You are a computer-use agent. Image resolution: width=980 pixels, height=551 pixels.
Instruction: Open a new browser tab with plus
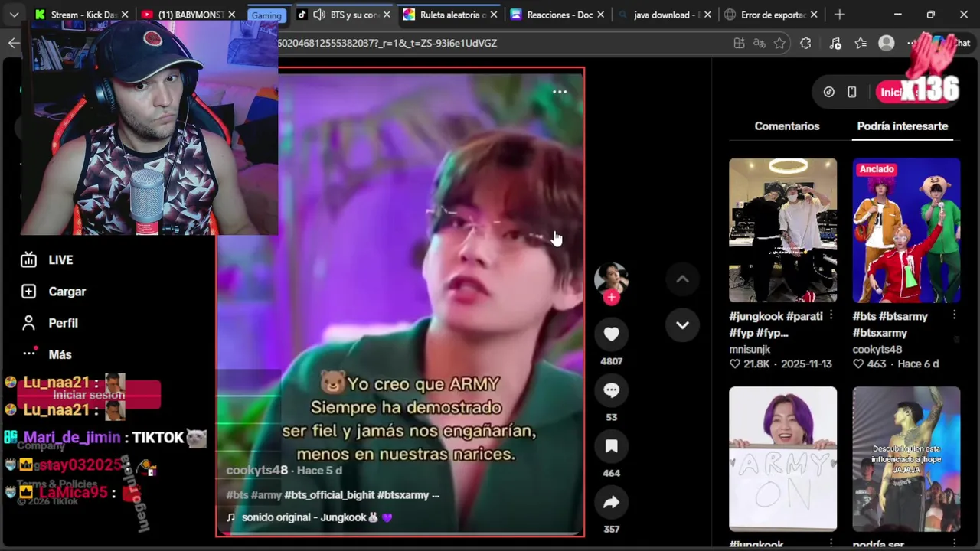click(x=839, y=15)
